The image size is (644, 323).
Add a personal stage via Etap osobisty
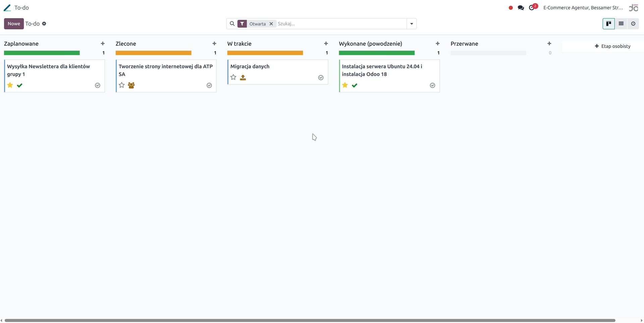(x=612, y=46)
